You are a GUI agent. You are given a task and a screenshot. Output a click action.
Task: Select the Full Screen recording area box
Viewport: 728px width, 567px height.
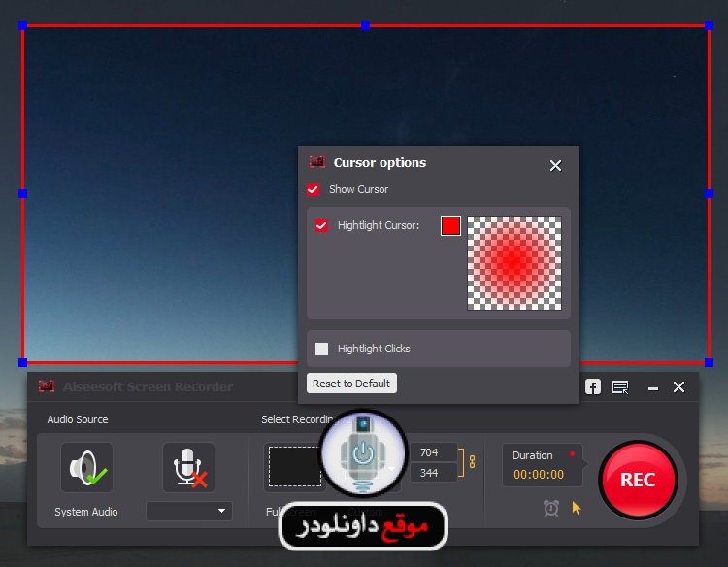tap(293, 467)
